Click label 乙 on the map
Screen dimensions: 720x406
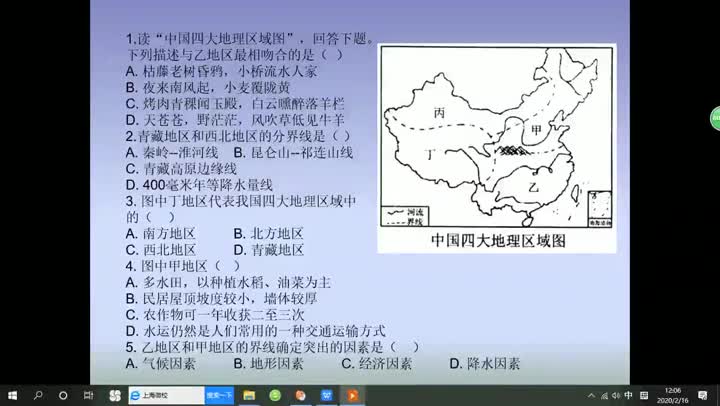click(x=533, y=187)
